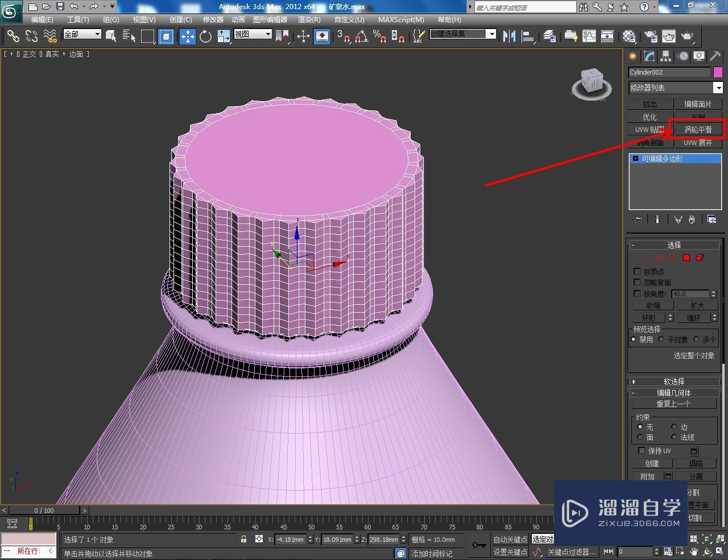Open Select by Name dialog
The image size is (728, 560).
[x=129, y=36]
